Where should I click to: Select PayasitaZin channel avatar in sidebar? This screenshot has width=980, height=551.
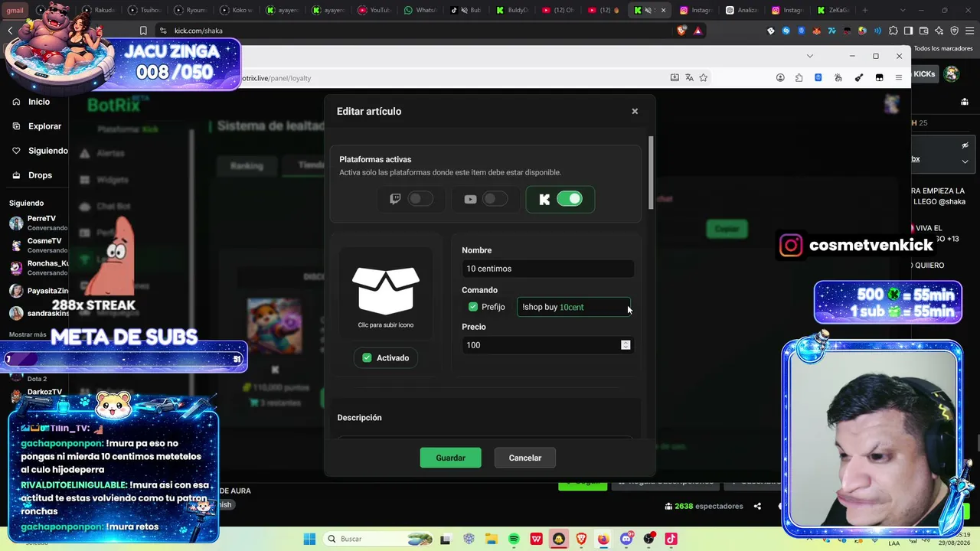(16, 291)
